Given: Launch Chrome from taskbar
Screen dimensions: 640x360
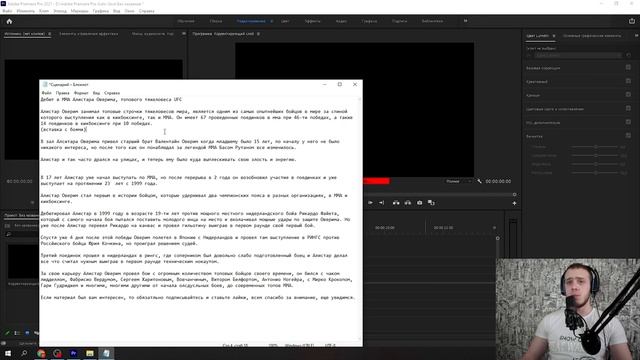Looking at the screenshot, I should pyautogui.click(x=41, y=353).
